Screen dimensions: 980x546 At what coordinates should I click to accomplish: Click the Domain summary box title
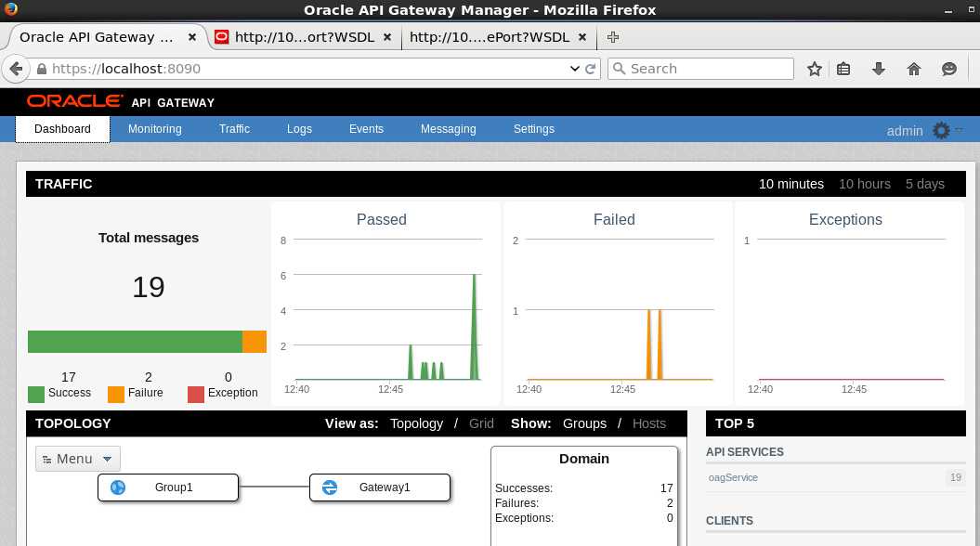[x=583, y=459]
